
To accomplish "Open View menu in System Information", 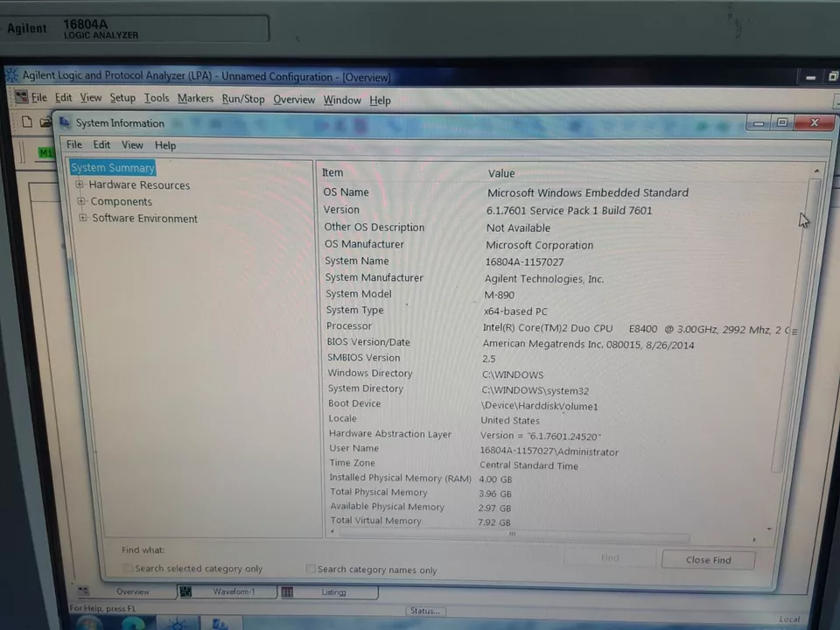I will point(132,145).
